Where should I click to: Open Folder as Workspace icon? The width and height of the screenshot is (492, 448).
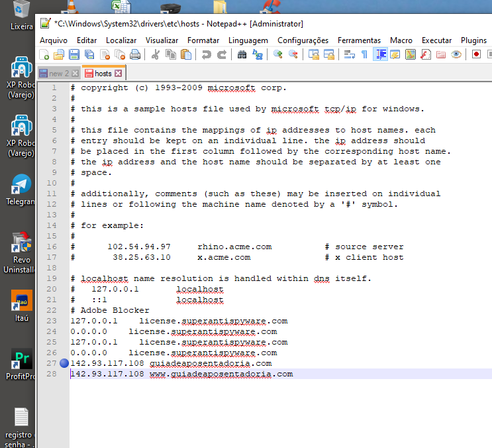(441, 54)
